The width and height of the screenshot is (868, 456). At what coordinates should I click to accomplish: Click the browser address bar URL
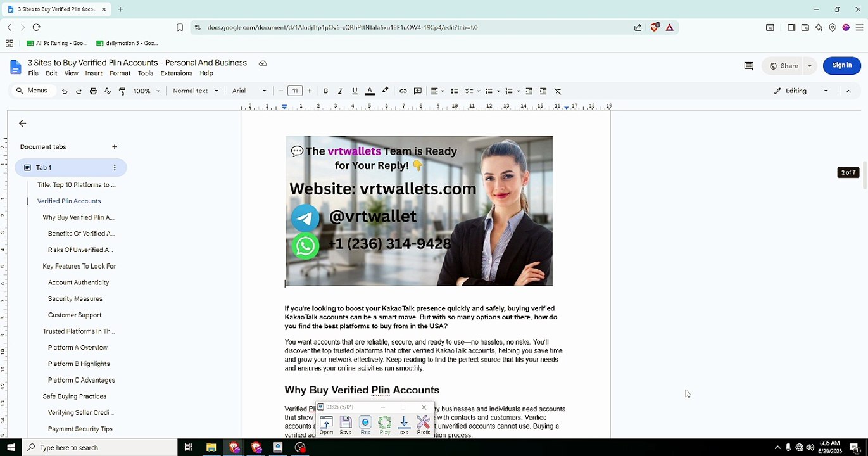[x=343, y=27]
